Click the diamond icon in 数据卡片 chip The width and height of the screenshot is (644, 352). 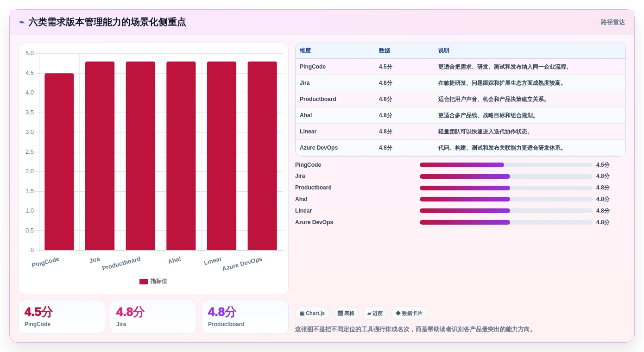click(398, 314)
